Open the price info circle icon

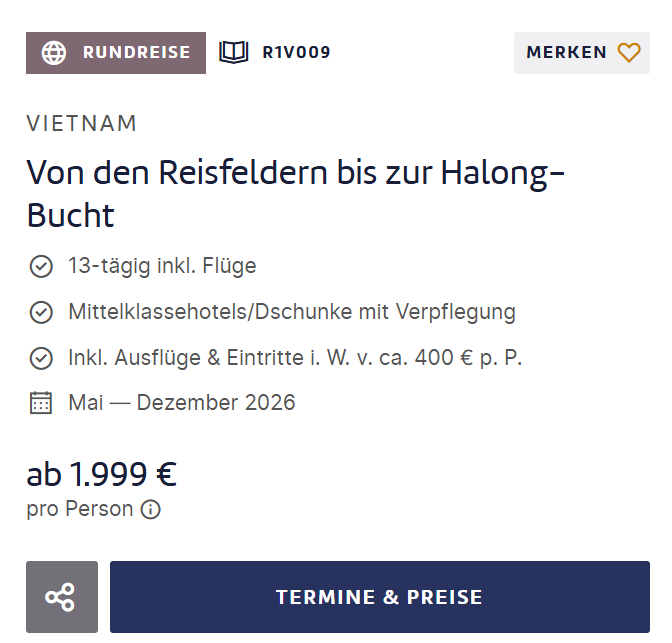[151, 509]
